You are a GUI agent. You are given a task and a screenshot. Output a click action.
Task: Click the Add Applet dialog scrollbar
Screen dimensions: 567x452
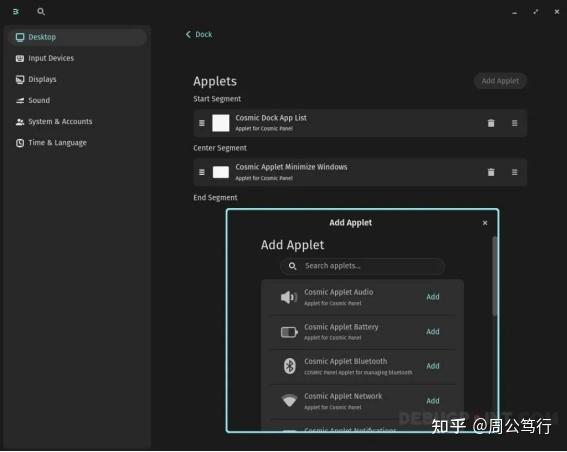(494, 277)
